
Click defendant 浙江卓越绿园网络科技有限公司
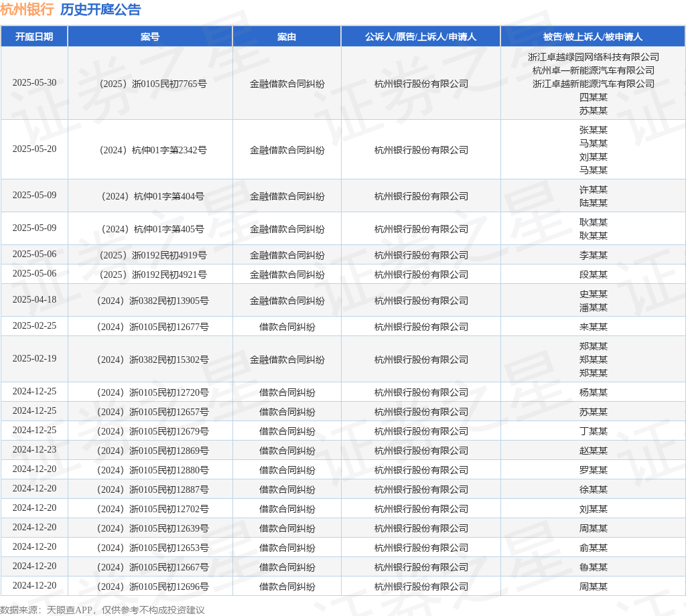(594, 57)
